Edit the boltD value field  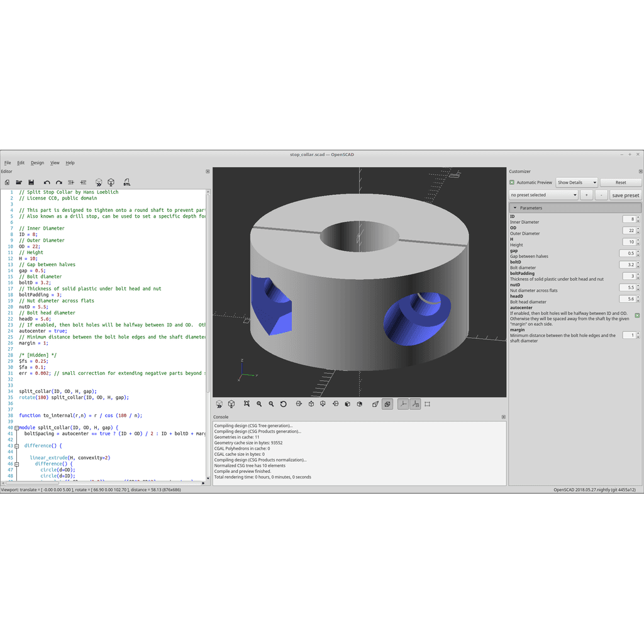[629, 265]
